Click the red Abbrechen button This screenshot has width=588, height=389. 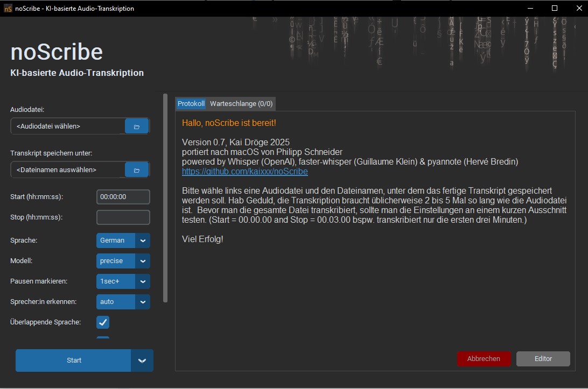pyautogui.click(x=484, y=359)
